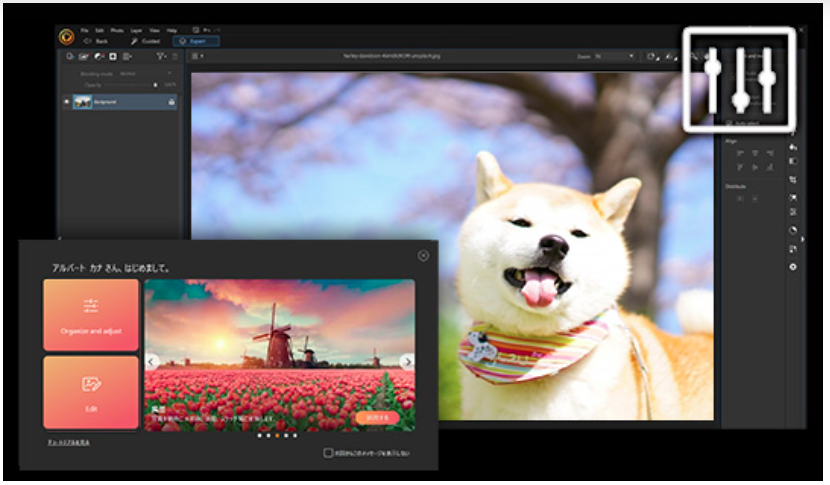Click the delete layer trash icon

click(173, 57)
